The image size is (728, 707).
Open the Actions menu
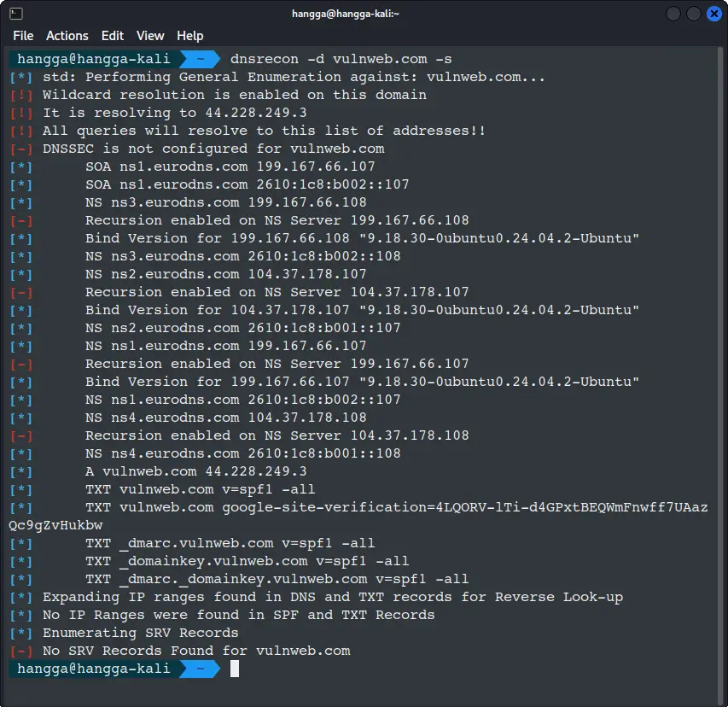[x=67, y=36]
